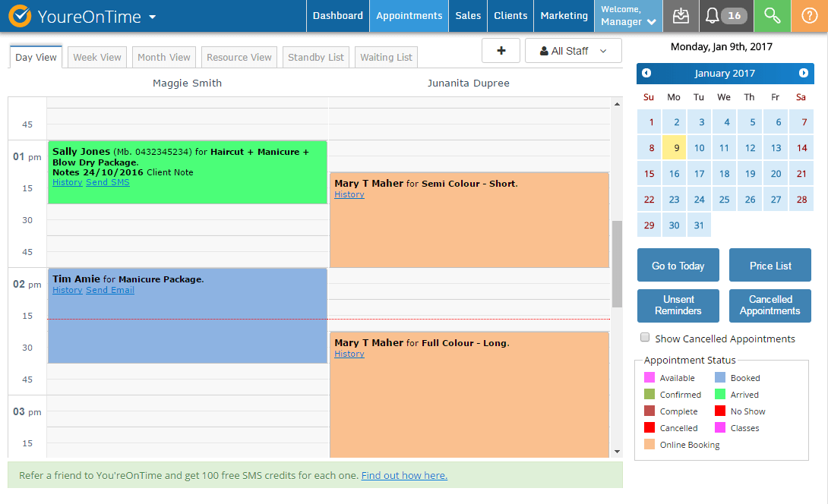
Task: Select January 1 in the mini calendar
Action: point(649,122)
